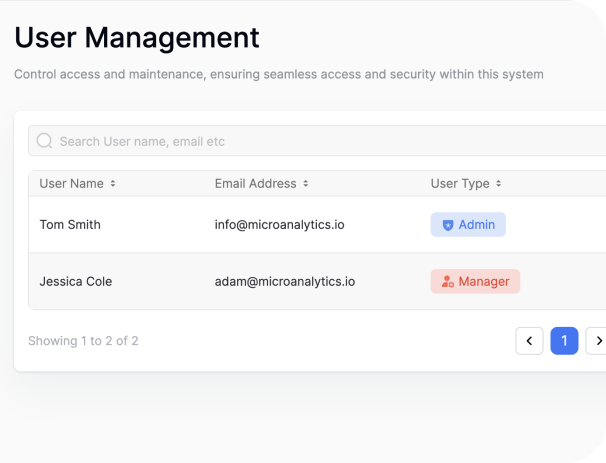606x463 pixels.
Task: Click the search magnifier icon
Action: click(x=44, y=141)
